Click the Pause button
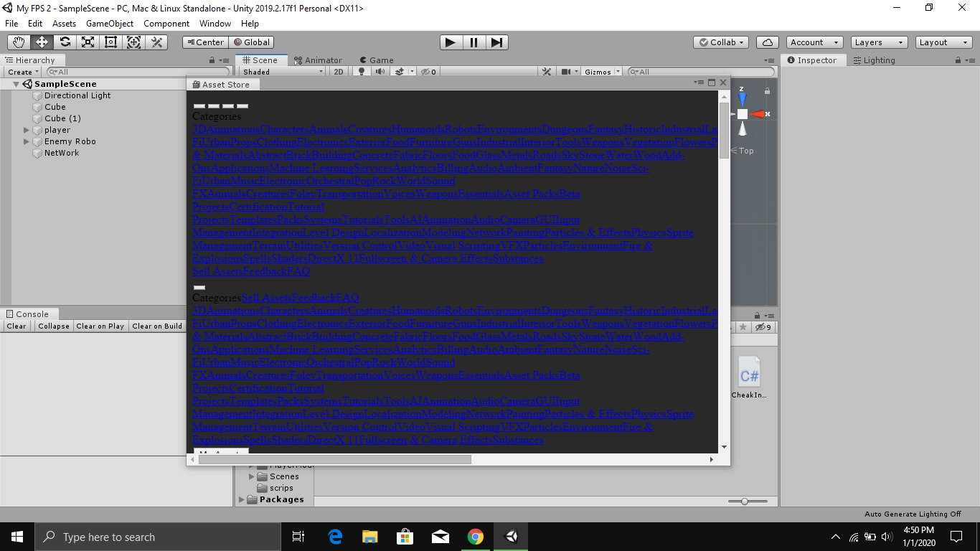 (x=473, y=42)
